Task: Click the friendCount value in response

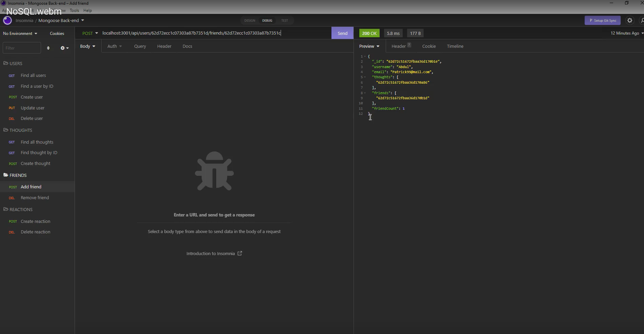Action: tap(404, 108)
